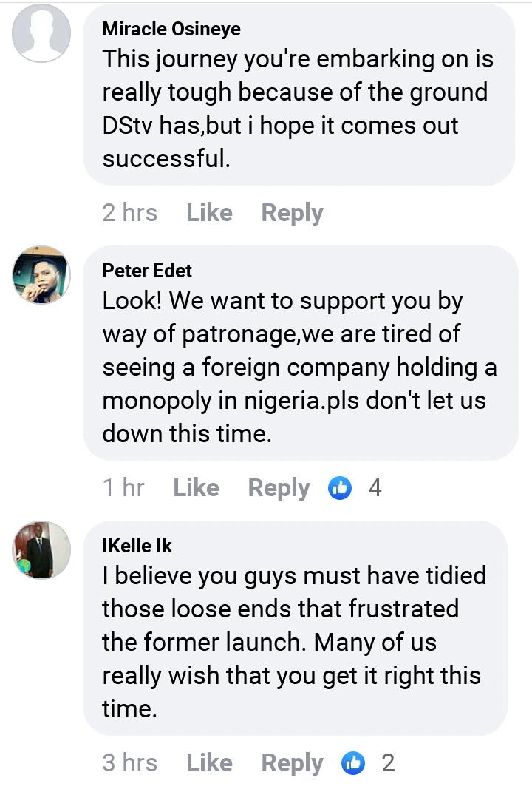View the 2 reactions on IKelle Ik's comment
This screenshot has width=532, height=789.
point(388,763)
